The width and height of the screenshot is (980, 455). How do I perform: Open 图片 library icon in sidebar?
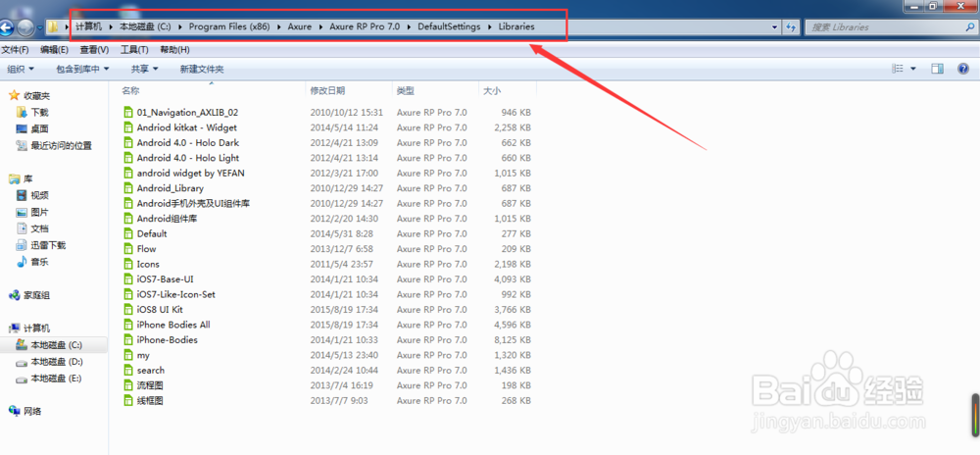[x=21, y=213]
